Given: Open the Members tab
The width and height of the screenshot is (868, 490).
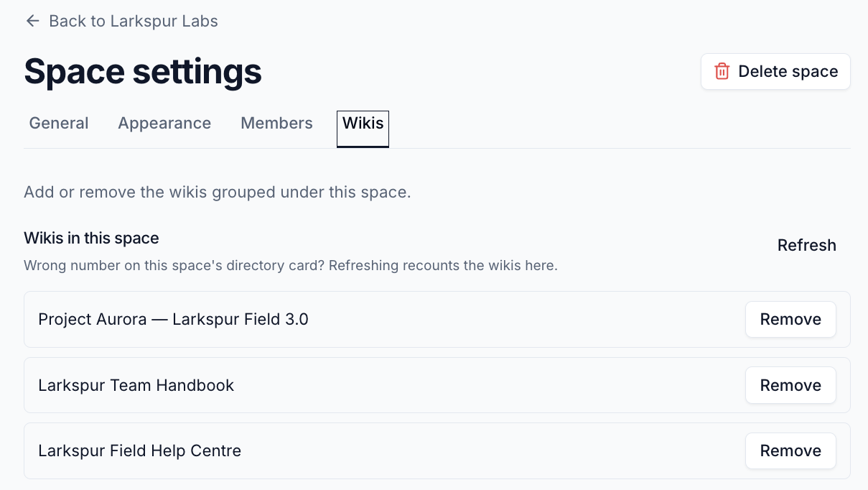Looking at the screenshot, I should [x=276, y=124].
